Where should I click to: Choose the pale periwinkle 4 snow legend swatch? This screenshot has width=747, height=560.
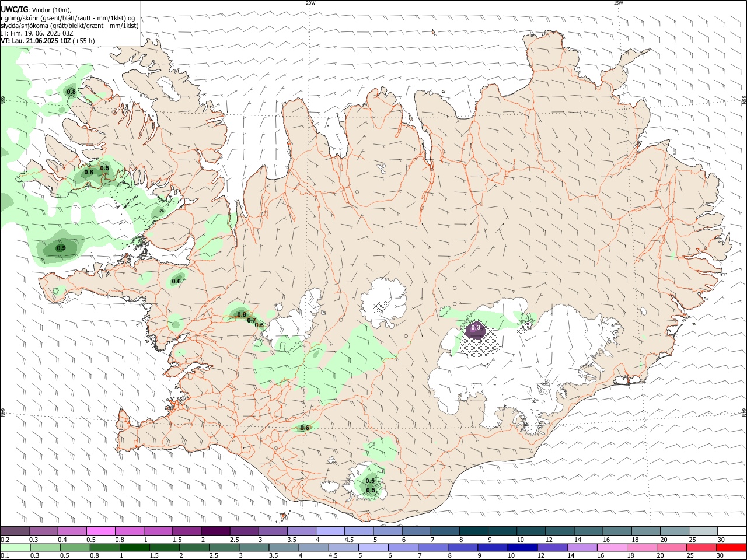coord(330,531)
